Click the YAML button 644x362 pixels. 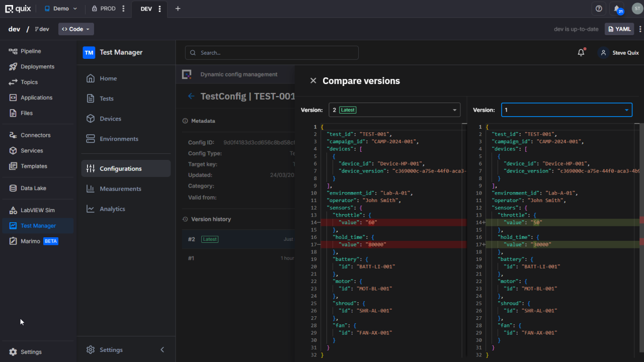(x=619, y=29)
